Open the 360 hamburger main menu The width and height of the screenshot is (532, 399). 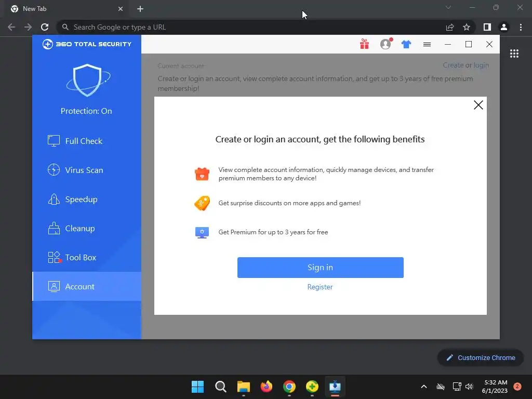pos(427,44)
